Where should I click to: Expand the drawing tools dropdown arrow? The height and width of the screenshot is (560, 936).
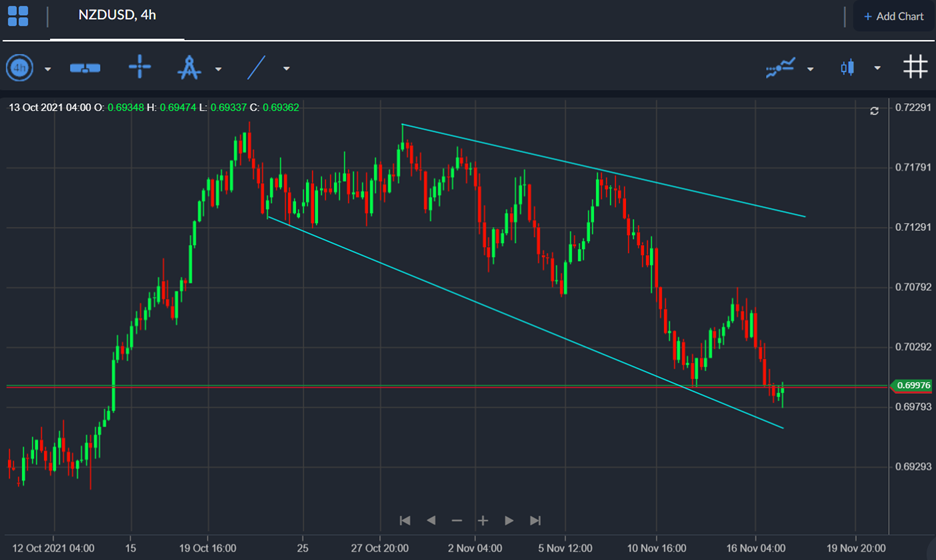click(218, 69)
